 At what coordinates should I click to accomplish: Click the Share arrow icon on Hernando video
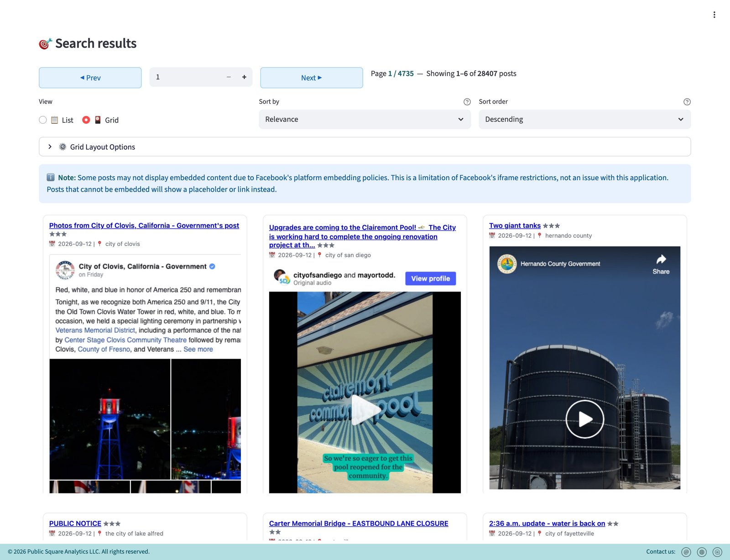pyautogui.click(x=661, y=259)
